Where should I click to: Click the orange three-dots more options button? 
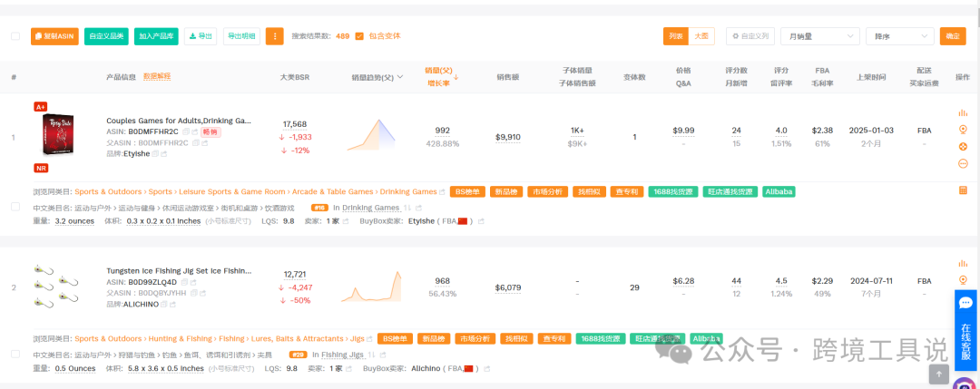point(274,36)
